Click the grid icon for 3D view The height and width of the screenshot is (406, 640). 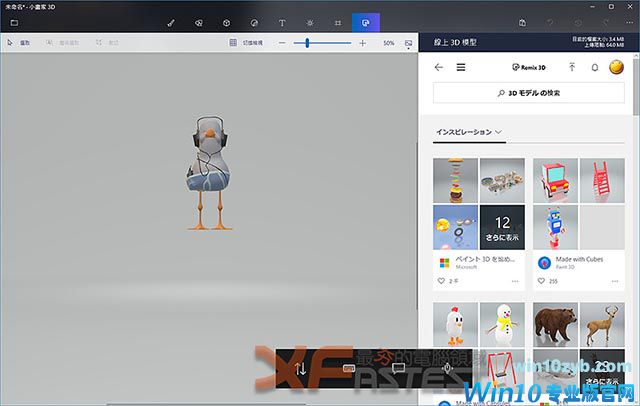pyautogui.click(x=233, y=42)
